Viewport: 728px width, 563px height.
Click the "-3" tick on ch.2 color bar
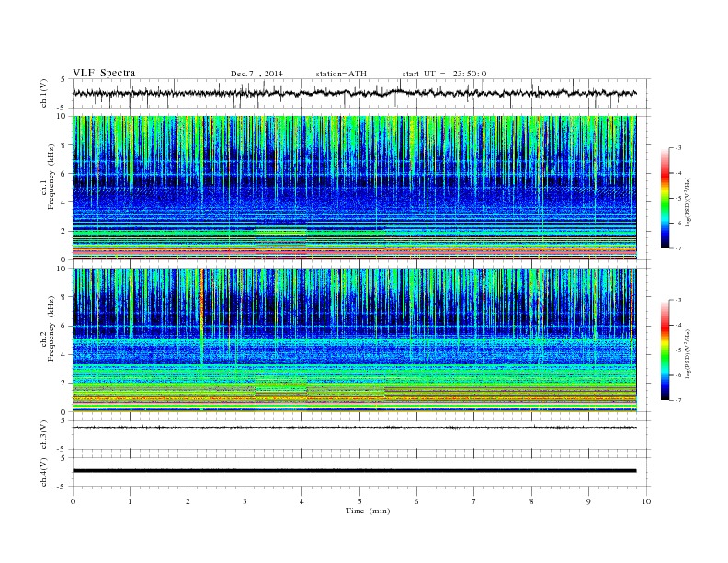(677, 300)
